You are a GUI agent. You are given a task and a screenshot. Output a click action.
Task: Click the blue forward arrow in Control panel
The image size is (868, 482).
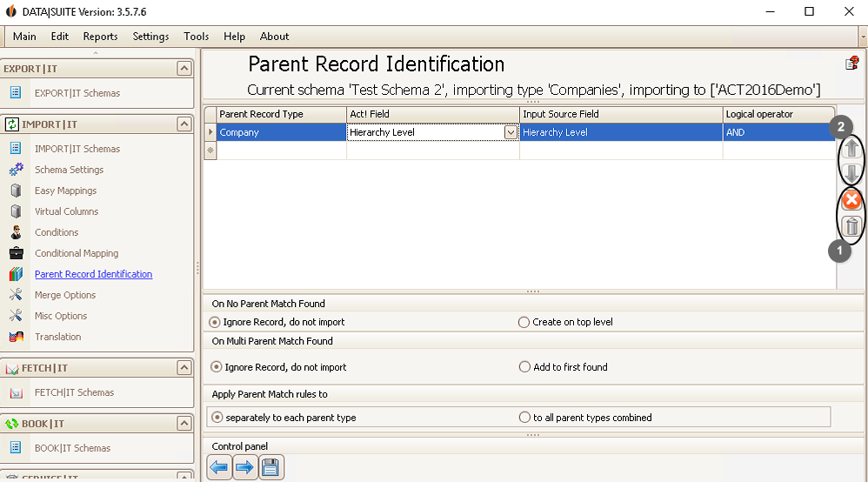(244, 467)
